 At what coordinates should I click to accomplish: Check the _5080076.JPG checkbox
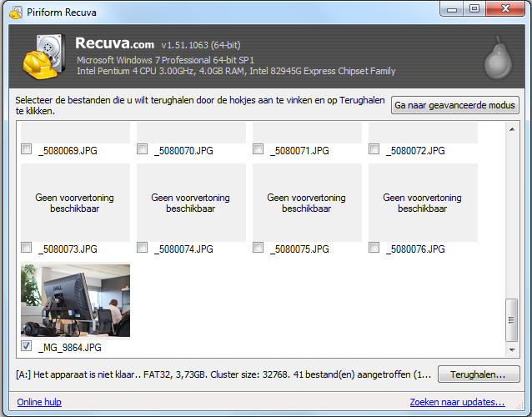[374, 248]
